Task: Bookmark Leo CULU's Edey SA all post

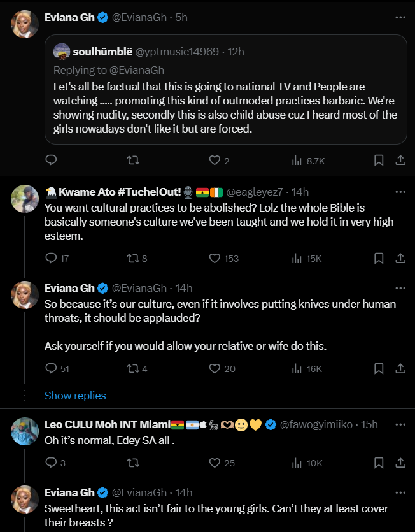Action: 378,463
